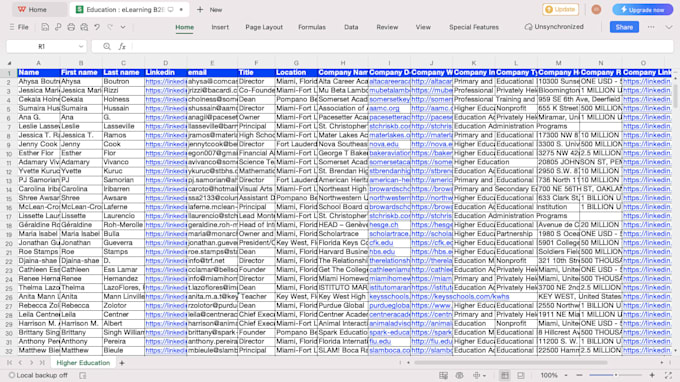Collapse the ribbon with the chevron
Image resolution: width=680 pixels, height=382 pixels.
[x=668, y=27]
